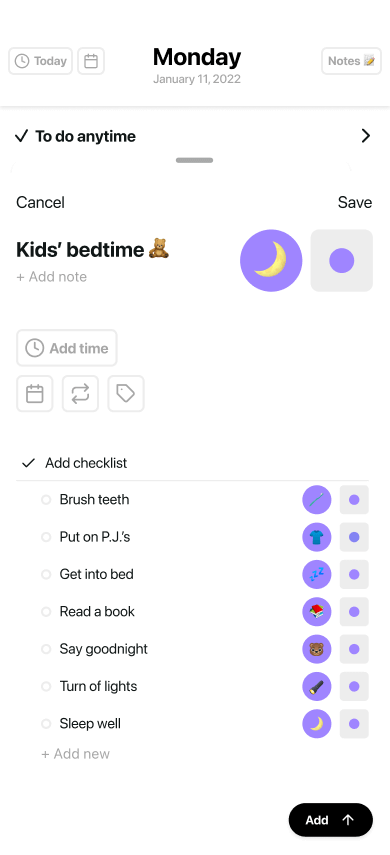Choose the date calendar icon below Add time
Viewport: 390px width, 855px height.
[x=35, y=393]
